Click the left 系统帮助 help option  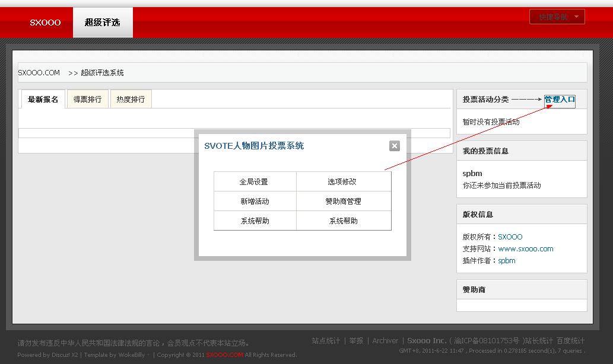(255, 221)
